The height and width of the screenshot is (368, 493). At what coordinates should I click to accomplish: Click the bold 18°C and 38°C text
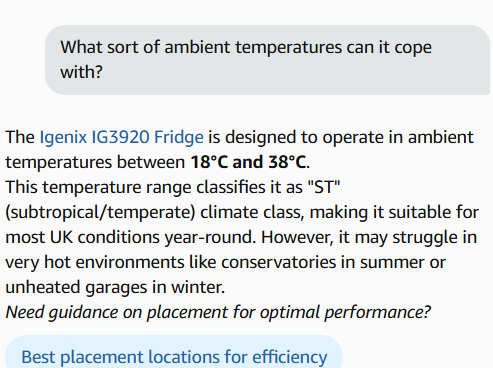point(248,162)
